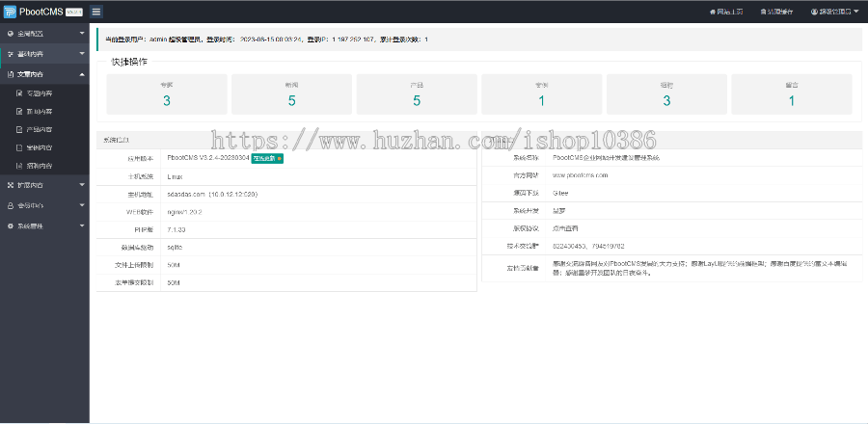Click the logged-in user info bar text
This screenshot has width=868, height=424.
[x=266, y=40]
